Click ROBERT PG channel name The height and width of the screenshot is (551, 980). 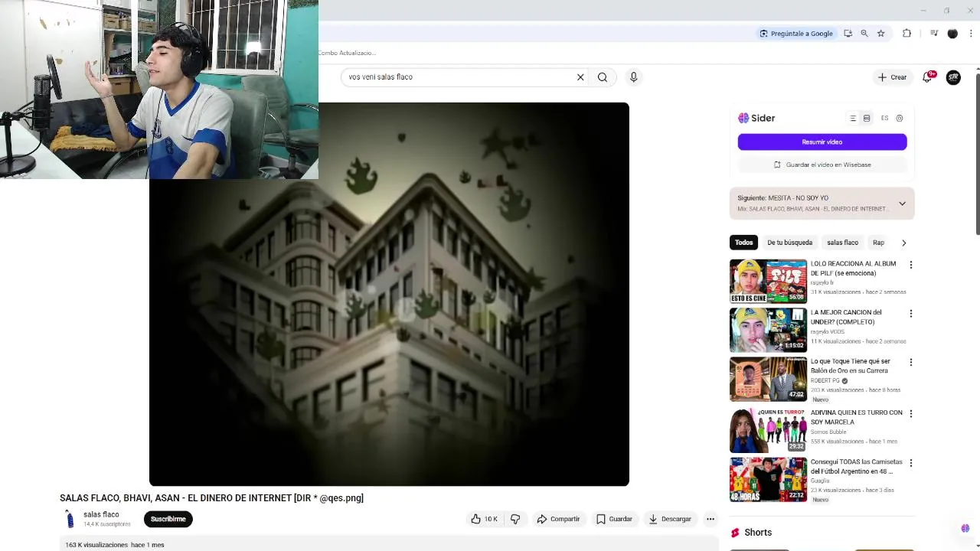tap(825, 380)
